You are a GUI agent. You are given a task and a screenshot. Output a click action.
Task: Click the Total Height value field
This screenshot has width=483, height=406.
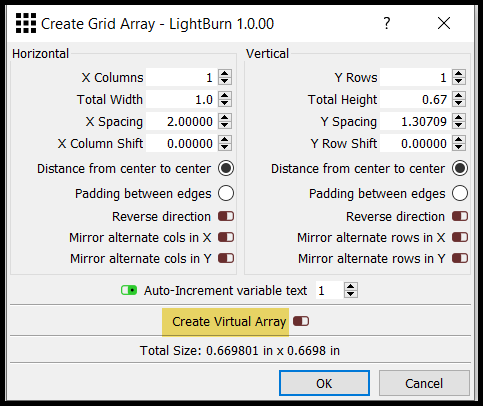(415, 99)
